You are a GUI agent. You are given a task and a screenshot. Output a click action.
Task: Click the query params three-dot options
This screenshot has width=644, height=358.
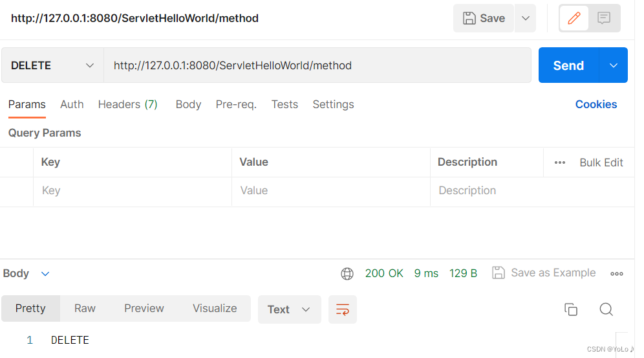coord(559,162)
